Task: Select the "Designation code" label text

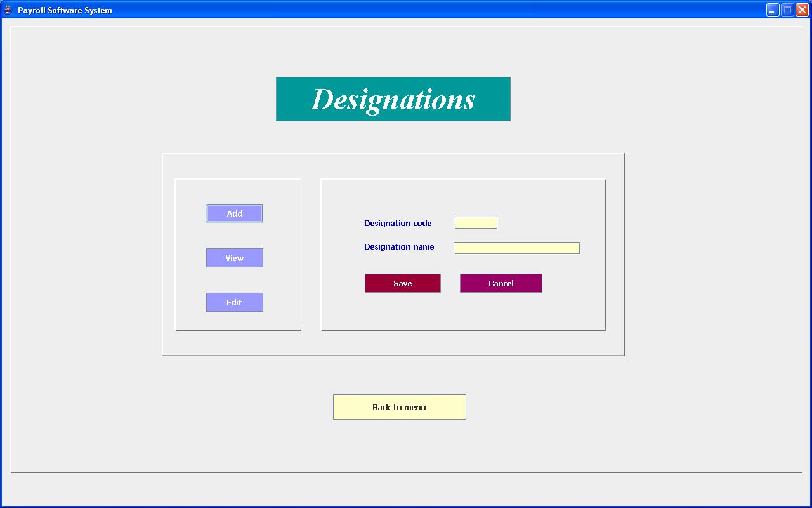Action: click(x=398, y=224)
